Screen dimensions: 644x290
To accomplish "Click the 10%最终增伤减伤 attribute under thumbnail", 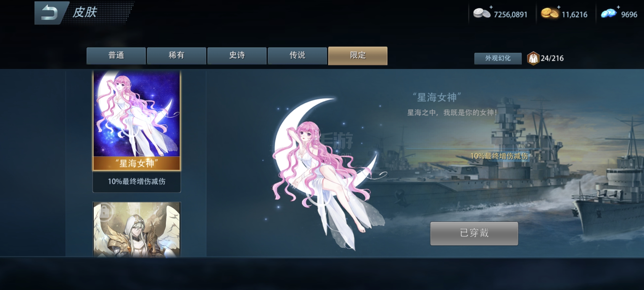I will [x=137, y=181].
